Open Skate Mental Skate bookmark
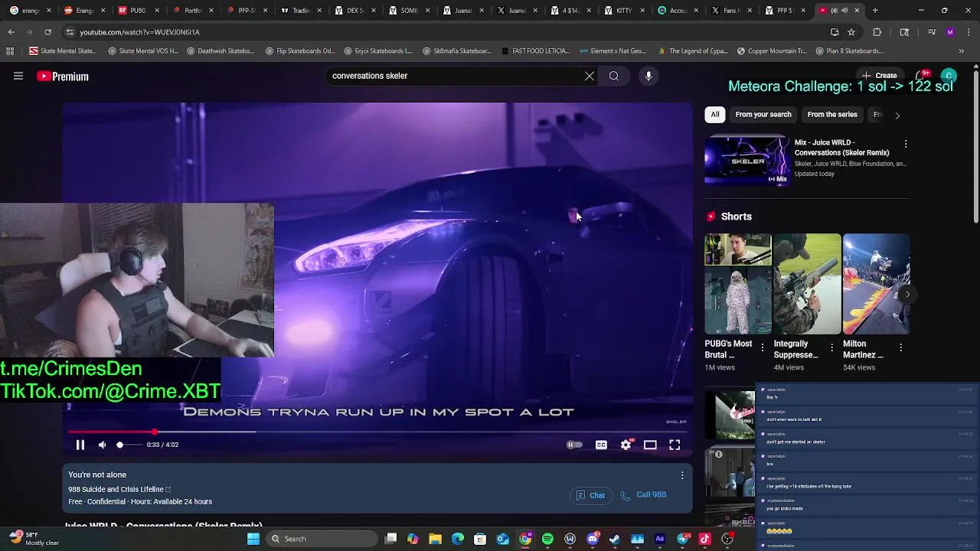Image resolution: width=980 pixels, height=551 pixels. tap(63, 51)
